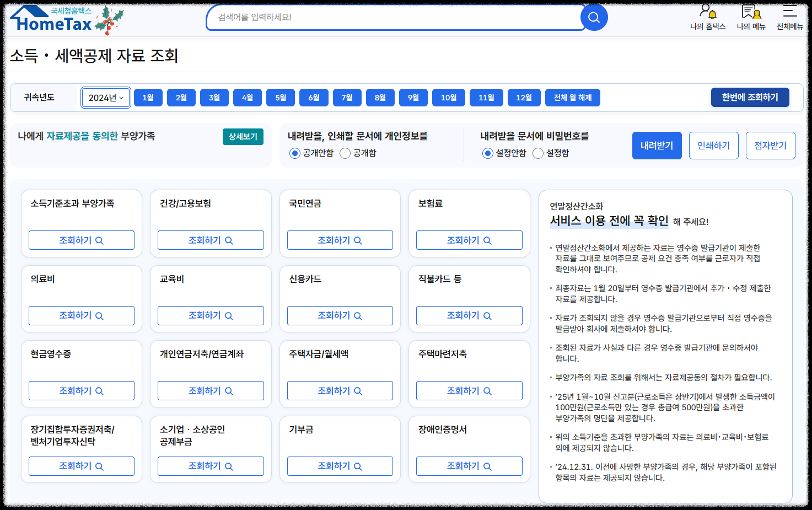Click the magnifier on 신용카드 조회하기
Screen dimensions: 812x510
[358, 315]
